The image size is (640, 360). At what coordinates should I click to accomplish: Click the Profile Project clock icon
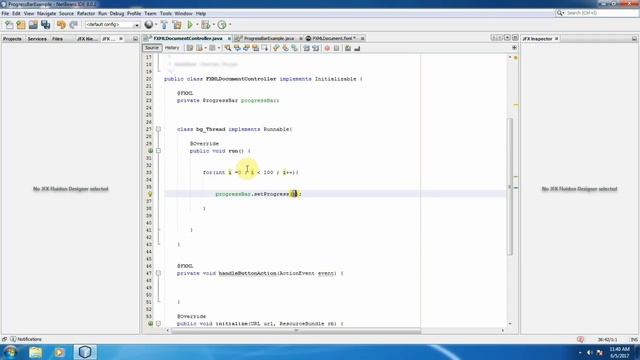222,25
